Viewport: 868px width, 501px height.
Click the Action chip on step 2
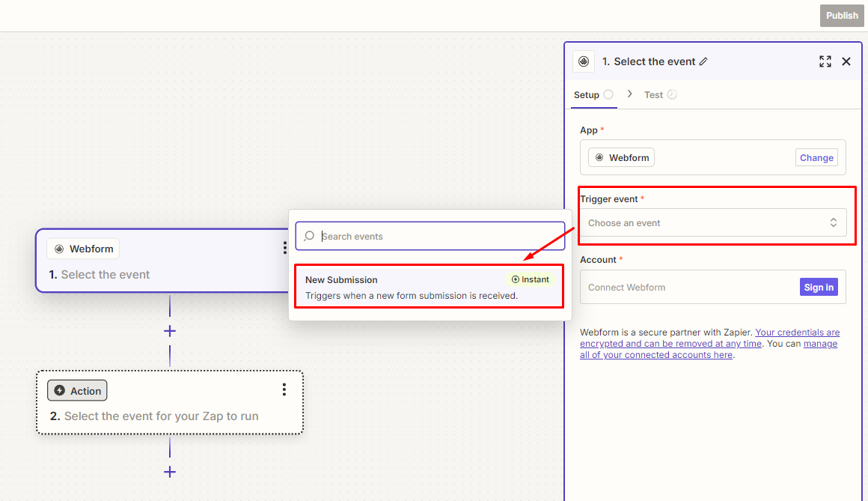tap(77, 391)
